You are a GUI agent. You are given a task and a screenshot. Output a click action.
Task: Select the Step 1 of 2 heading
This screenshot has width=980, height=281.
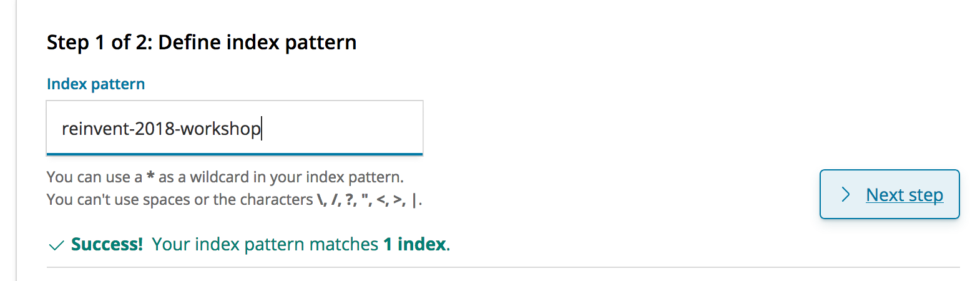click(202, 42)
